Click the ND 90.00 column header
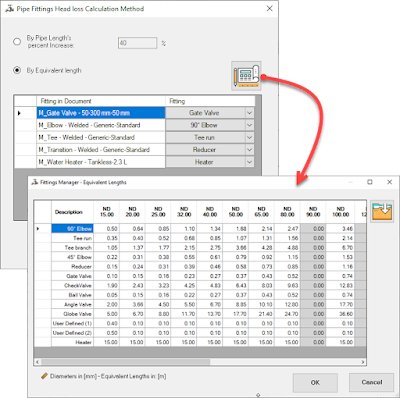 click(313, 212)
